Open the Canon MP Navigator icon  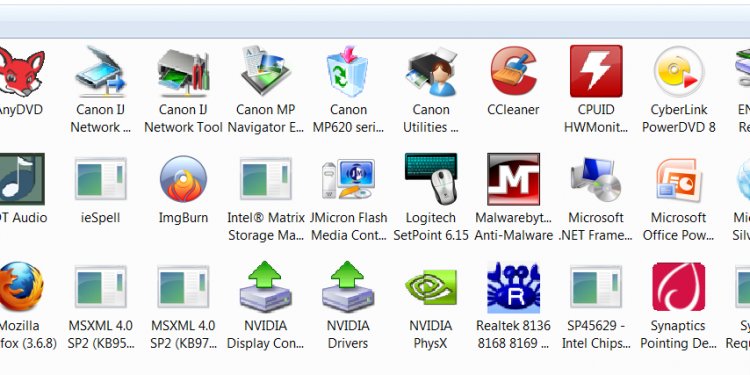coord(266,71)
